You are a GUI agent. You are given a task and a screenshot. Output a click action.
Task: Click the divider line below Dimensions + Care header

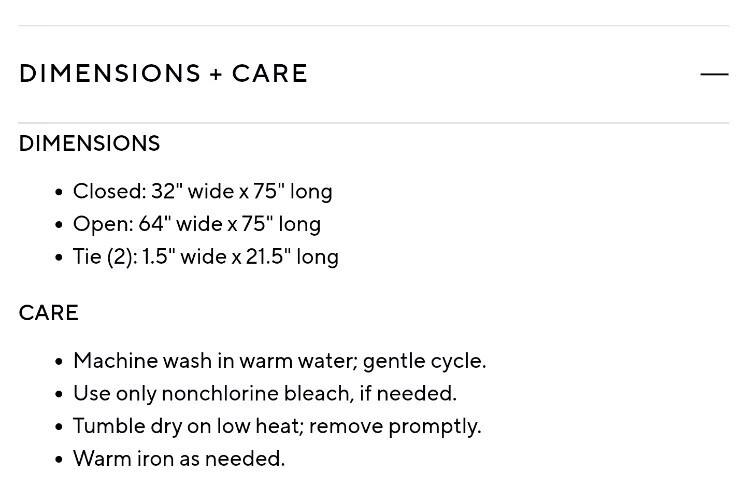[x=373, y=123]
